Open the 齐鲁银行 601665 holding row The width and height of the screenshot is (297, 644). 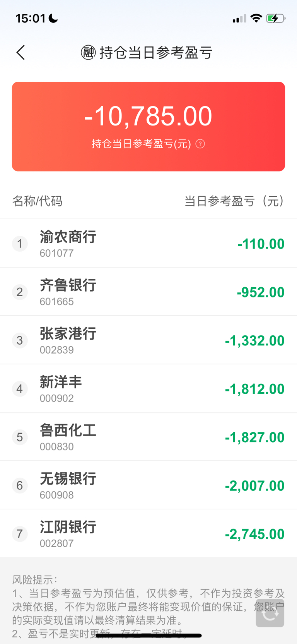click(148, 292)
